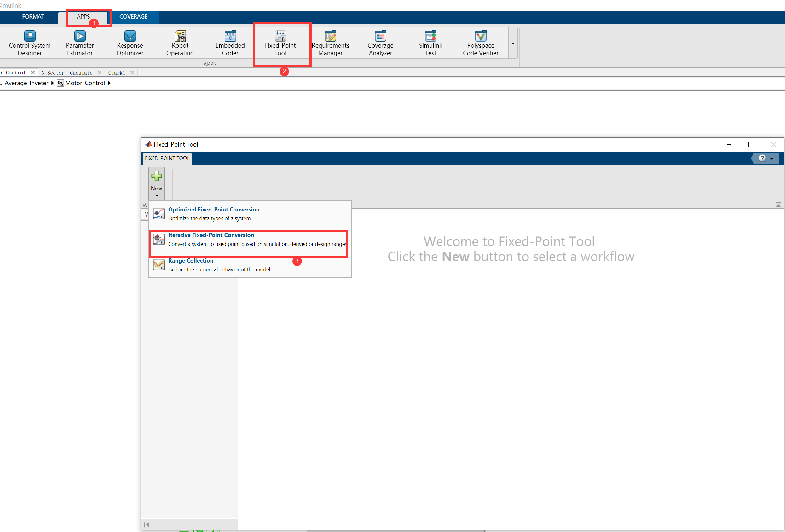This screenshot has width=785, height=532.
Task: Expand the apps gallery dropdown arrow
Action: (513, 43)
